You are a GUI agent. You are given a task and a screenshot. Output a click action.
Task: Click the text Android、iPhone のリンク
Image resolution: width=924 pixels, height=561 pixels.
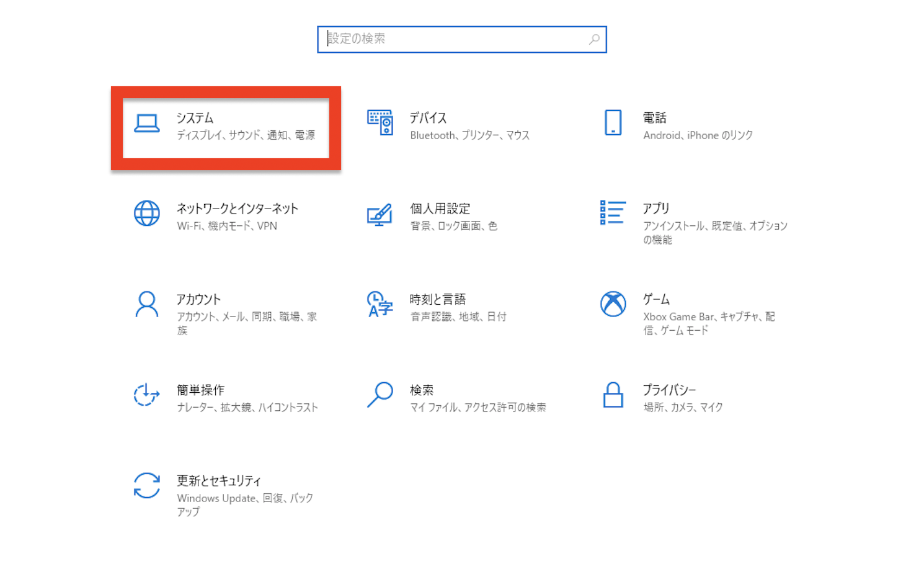(x=698, y=135)
